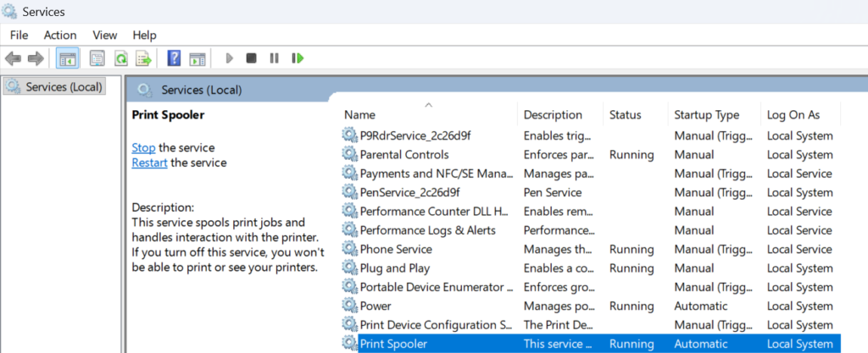Viewport: 868px width, 353px height.
Task: Select Payments and NFC/SE Manager service
Action: pos(437,174)
